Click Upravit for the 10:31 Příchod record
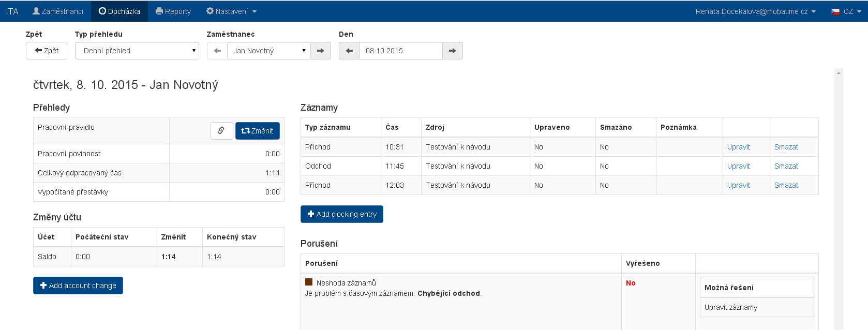 point(738,147)
